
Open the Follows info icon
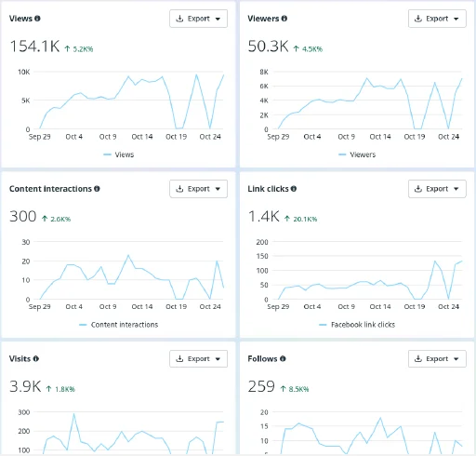pos(283,358)
